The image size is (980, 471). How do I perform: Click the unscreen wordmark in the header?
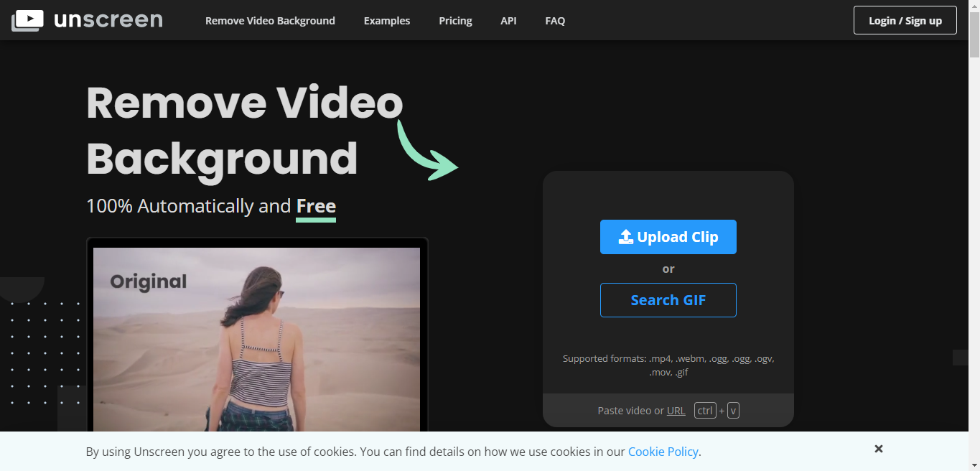[108, 20]
